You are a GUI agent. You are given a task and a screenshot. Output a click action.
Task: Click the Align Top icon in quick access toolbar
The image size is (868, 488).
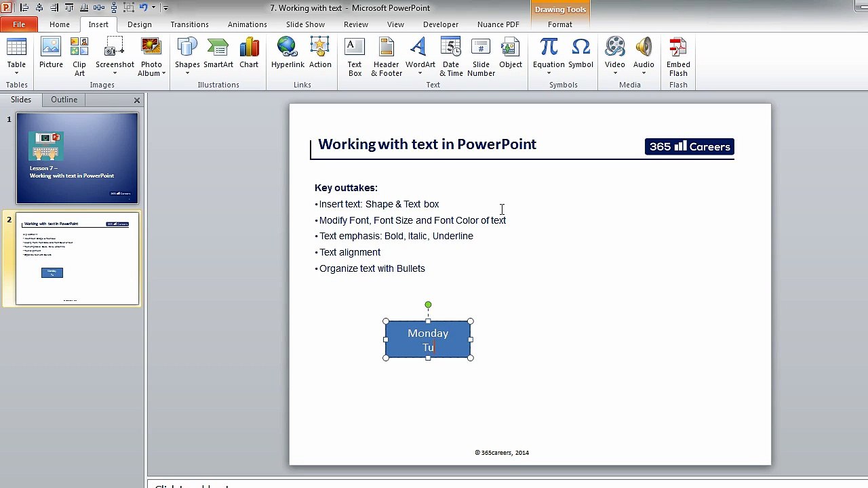click(69, 7)
